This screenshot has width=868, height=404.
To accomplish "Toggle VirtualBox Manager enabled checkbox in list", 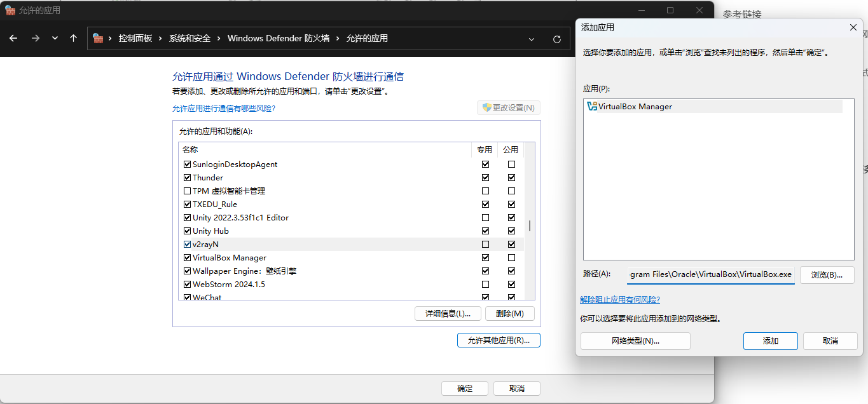I will pyautogui.click(x=188, y=257).
